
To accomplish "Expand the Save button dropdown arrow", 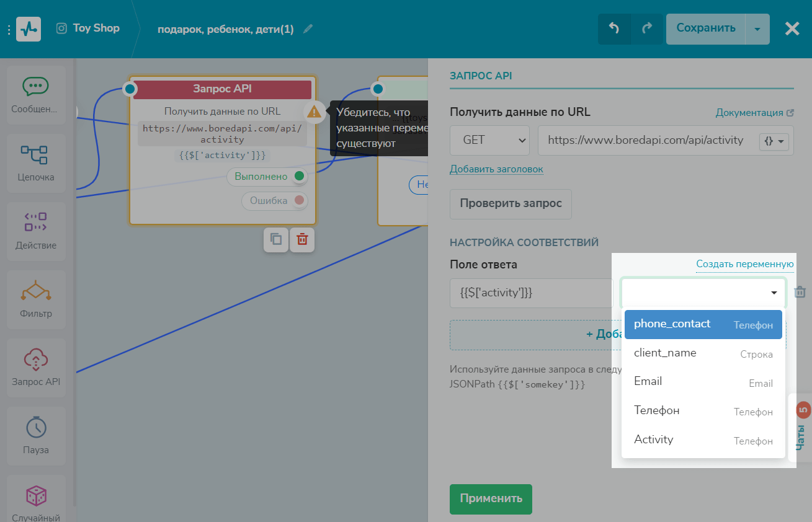I will pos(757,29).
